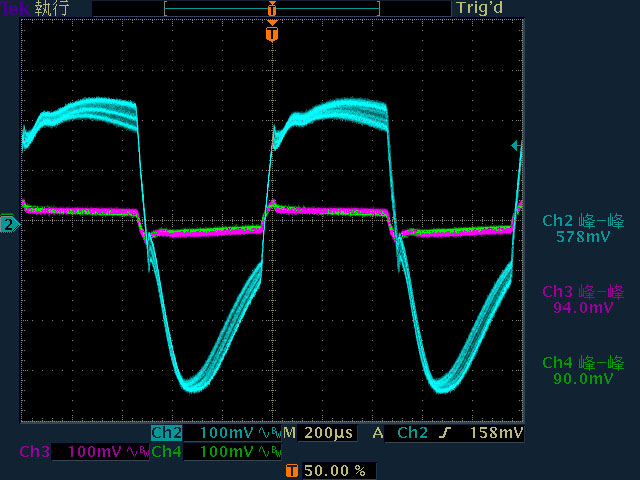Click the Ch4 peak-to-peak 90.0mV measurement
640x480 pixels.
(583, 371)
